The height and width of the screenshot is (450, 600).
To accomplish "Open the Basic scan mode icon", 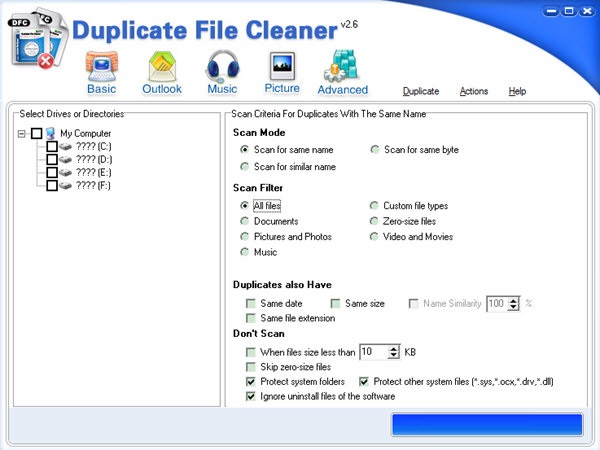I will 101,67.
